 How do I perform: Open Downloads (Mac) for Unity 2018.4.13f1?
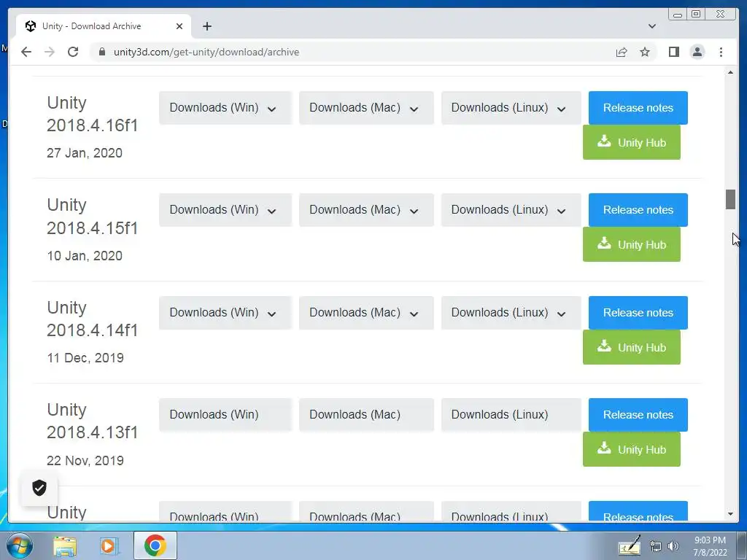(x=366, y=415)
